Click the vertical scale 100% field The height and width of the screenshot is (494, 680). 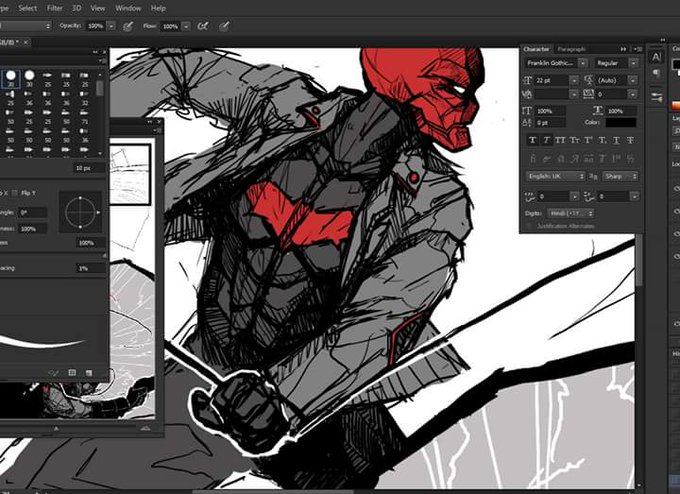[550, 111]
